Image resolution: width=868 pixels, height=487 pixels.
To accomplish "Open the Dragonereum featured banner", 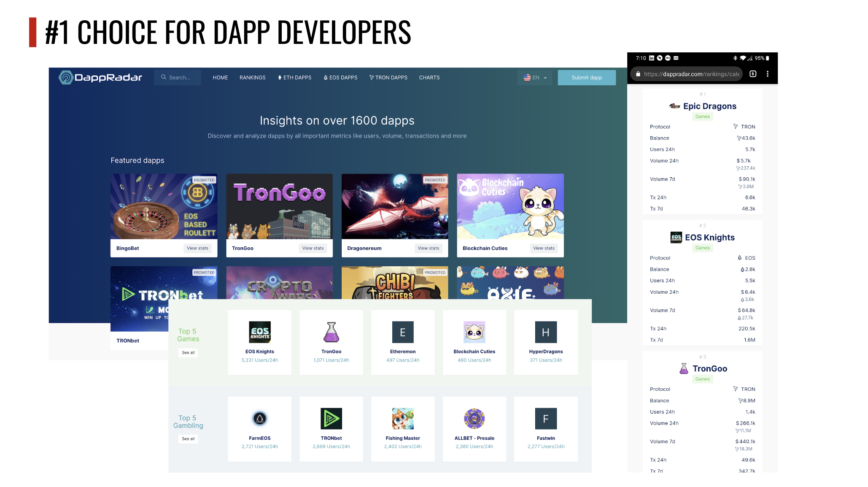I will click(x=395, y=206).
